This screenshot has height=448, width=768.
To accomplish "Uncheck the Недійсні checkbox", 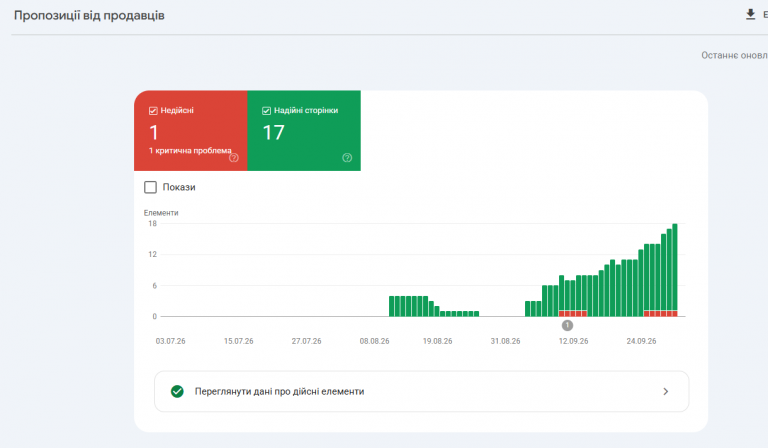I will [153, 111].
